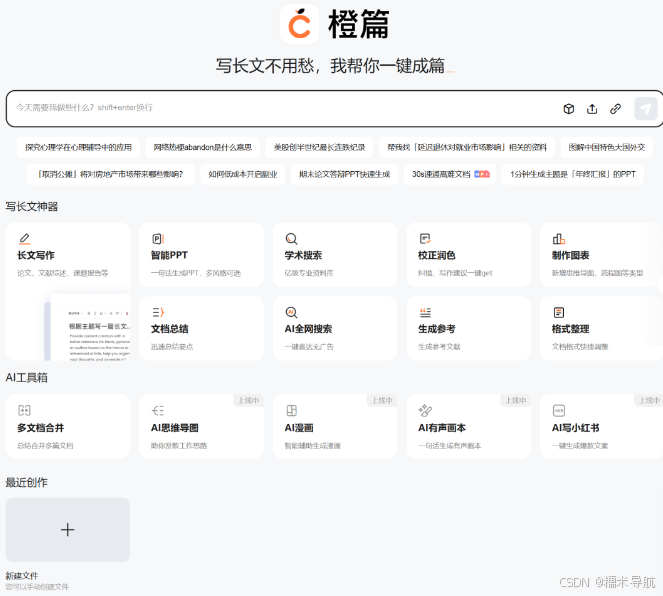Click the 校正润色 icon

(425, 239)
